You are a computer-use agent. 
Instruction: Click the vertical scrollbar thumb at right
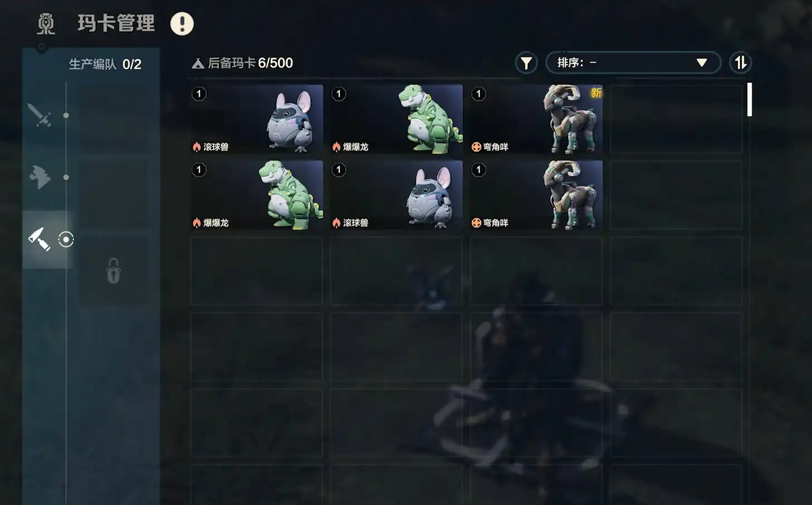(x=750, y=99)
